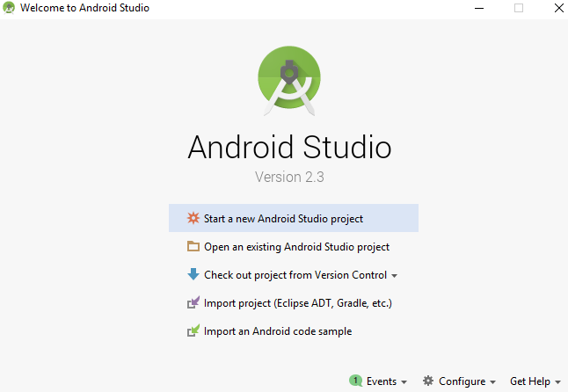Click the Android Studio title bar icon
Screen dimensions: 568x392
click(9, 8)
